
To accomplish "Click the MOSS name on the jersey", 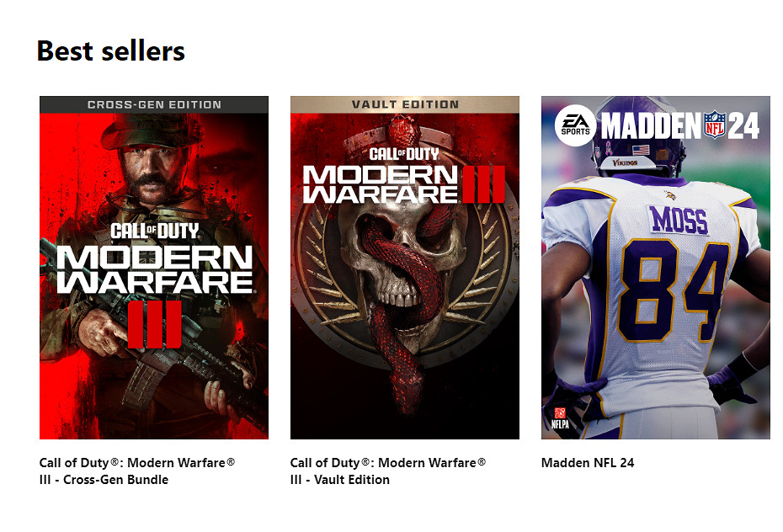I will click(679, 220).
